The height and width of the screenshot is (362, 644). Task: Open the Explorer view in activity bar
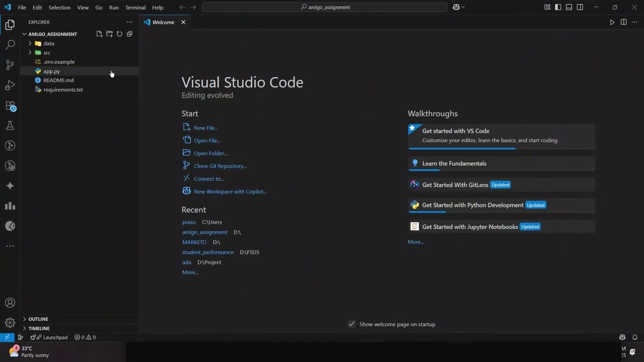(x=10, y=25)
